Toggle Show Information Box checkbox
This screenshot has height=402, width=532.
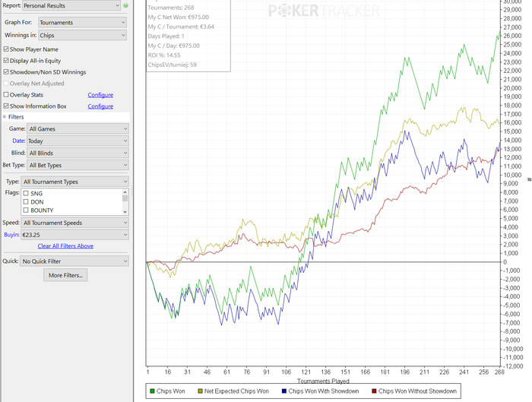[6, 106]
